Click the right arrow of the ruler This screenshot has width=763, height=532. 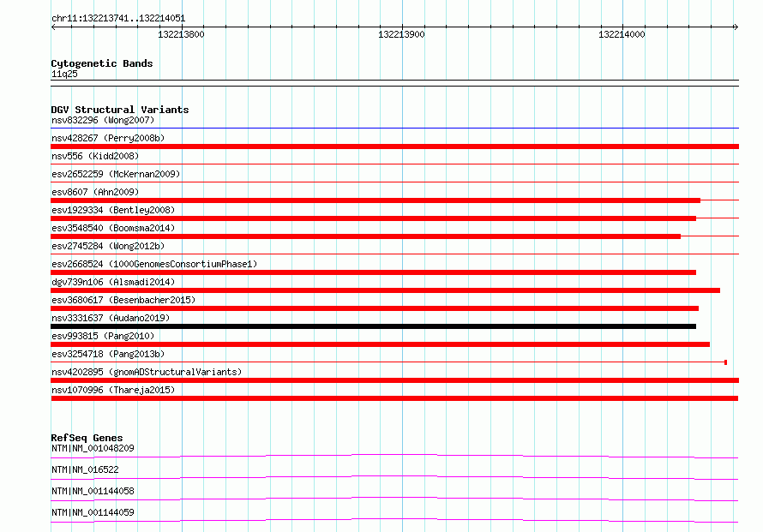(736, 27)
